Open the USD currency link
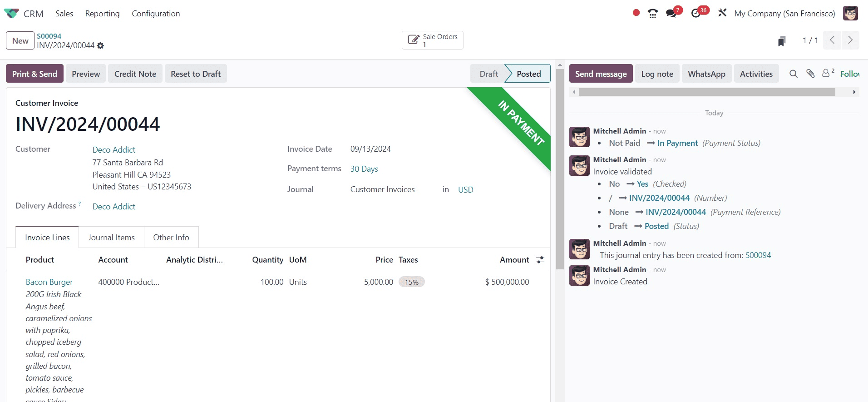 click(465, 189)
